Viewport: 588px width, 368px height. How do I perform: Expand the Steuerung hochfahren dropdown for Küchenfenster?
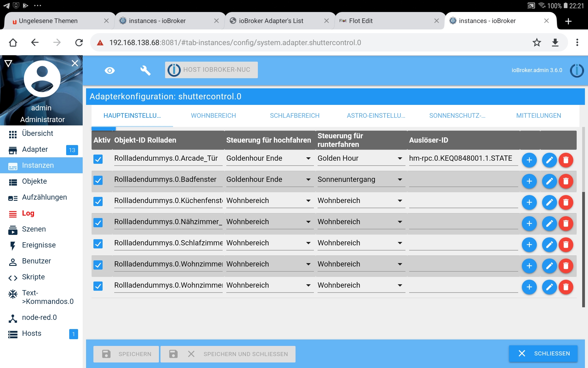(x=309, y=201)
